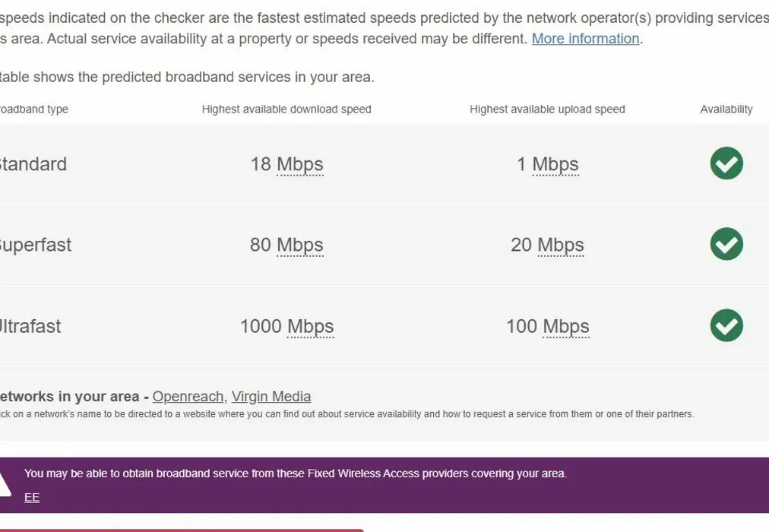This screenshot has height=532, width=769.
Task: Click Mbps abbreviation next to 80 download speed
Action: pyautogui.click(x=300, y=245)
